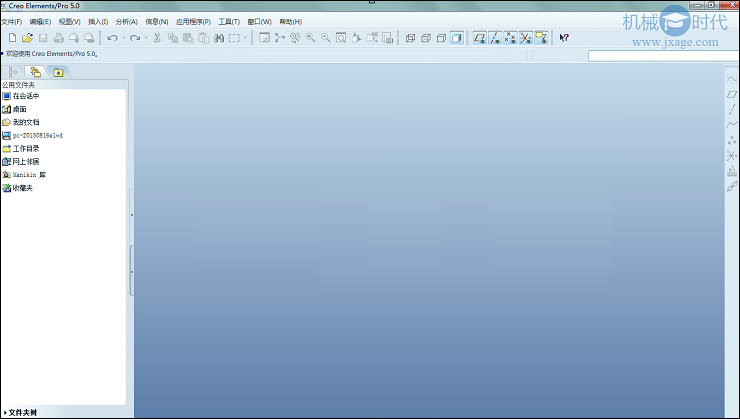Toggle datum planes display
Screen dimensions: 740x419
tap(479, 38)
